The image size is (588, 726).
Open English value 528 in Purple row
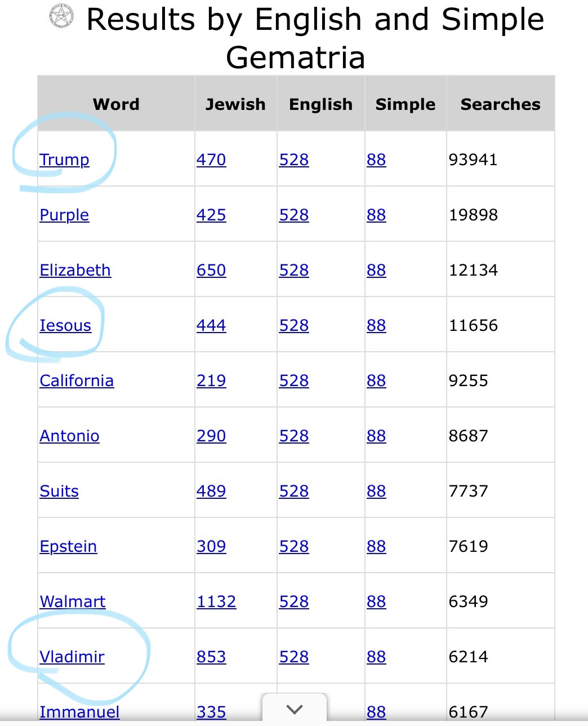tap(294, 215)
